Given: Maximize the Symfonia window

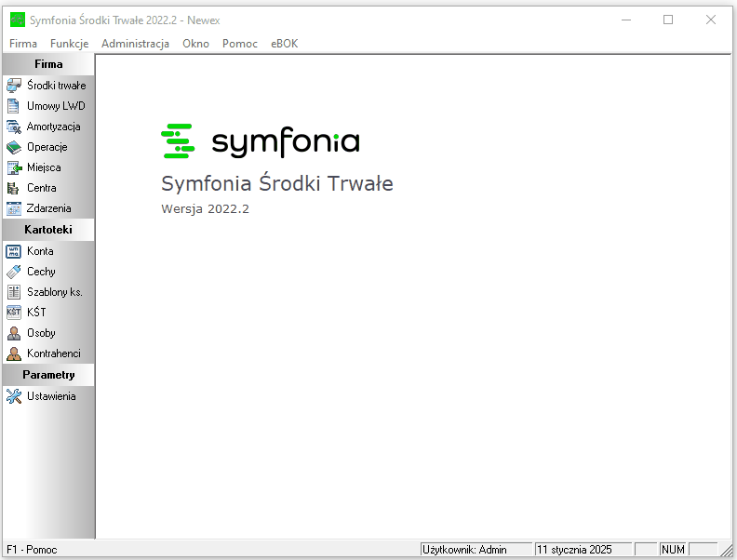Looking at the screenshot, I should (668, 20).
